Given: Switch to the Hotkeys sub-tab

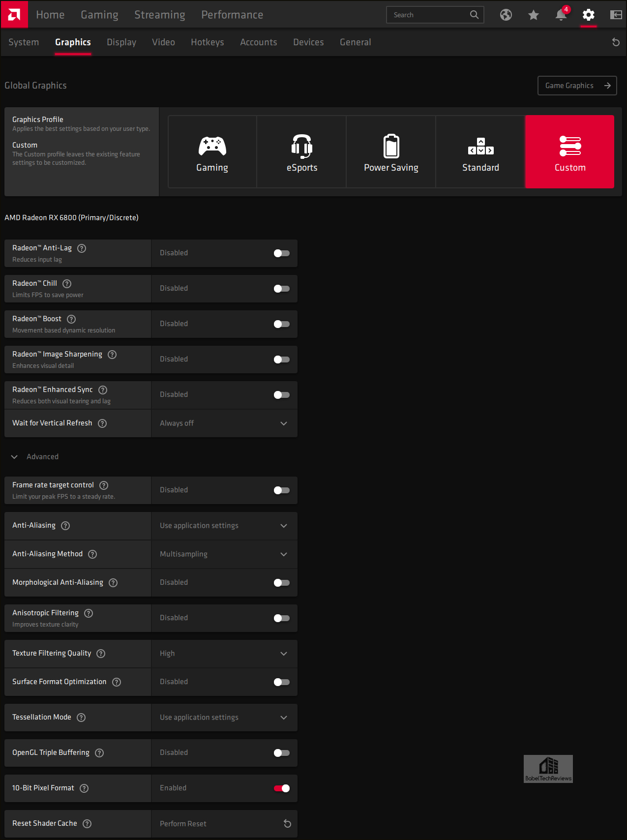Looking at the screenshot, I should pos(208,42).
